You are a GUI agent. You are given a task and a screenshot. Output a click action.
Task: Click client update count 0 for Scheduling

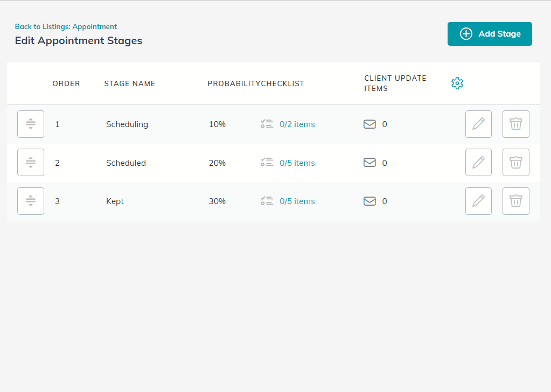tap(385, 124)
